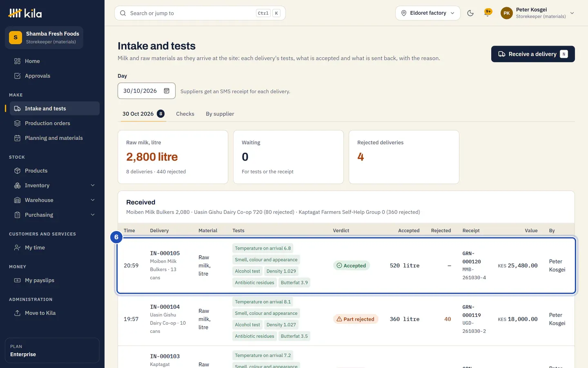Open the Eldoret factory site dropdown

[428, 13]
